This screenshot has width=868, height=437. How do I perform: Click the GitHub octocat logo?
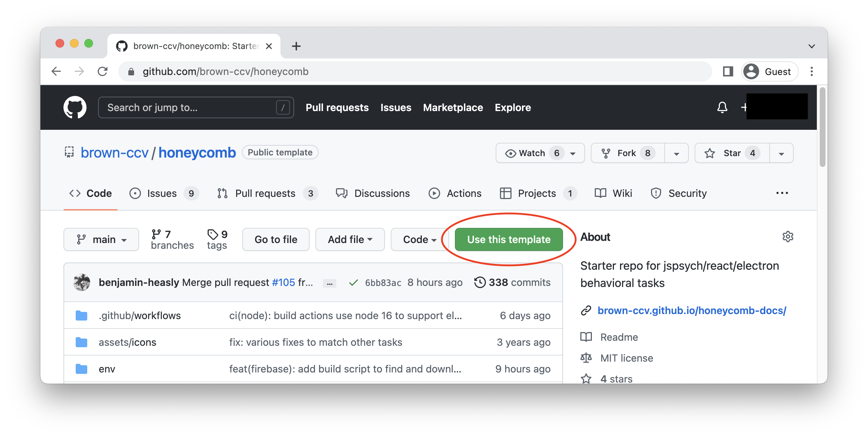[75, 107]
